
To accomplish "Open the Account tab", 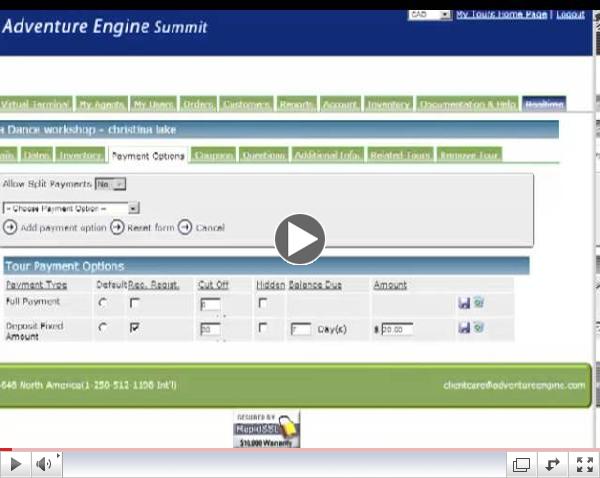I will pyautogui.click(x=340, y=104).
